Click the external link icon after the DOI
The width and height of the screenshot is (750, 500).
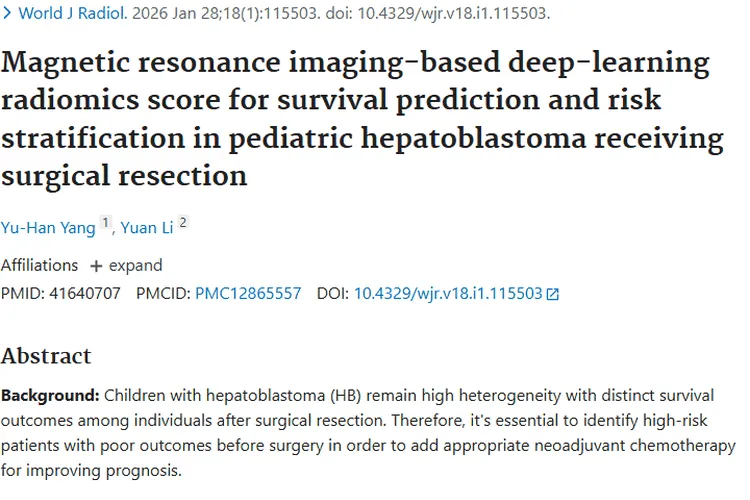553,294
